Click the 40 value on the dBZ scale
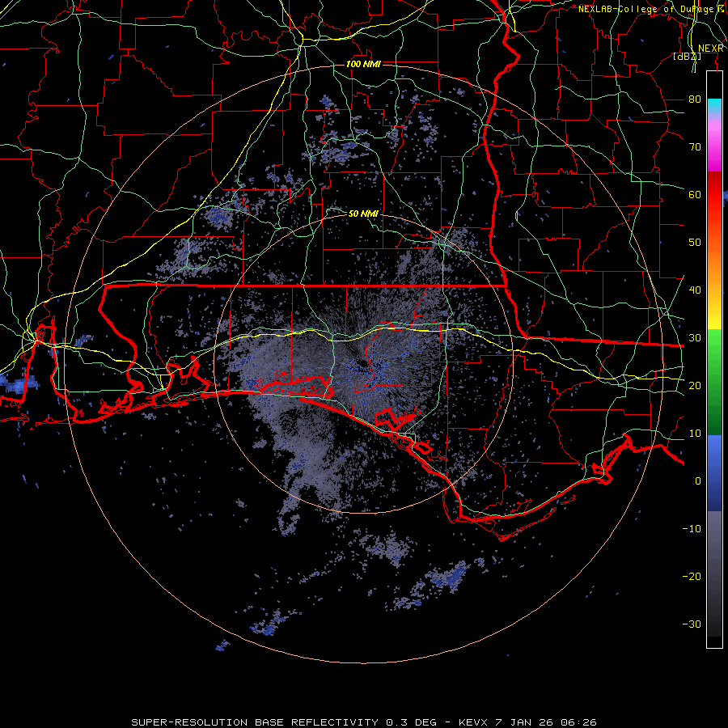 pyautogui.click(x=695, y=290)
